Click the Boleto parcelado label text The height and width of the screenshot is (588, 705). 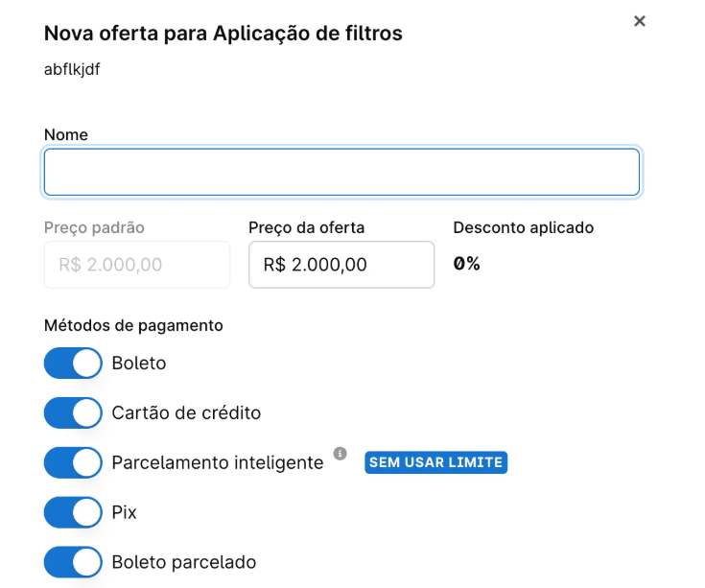pyautogui.click(x=184, y=562)
